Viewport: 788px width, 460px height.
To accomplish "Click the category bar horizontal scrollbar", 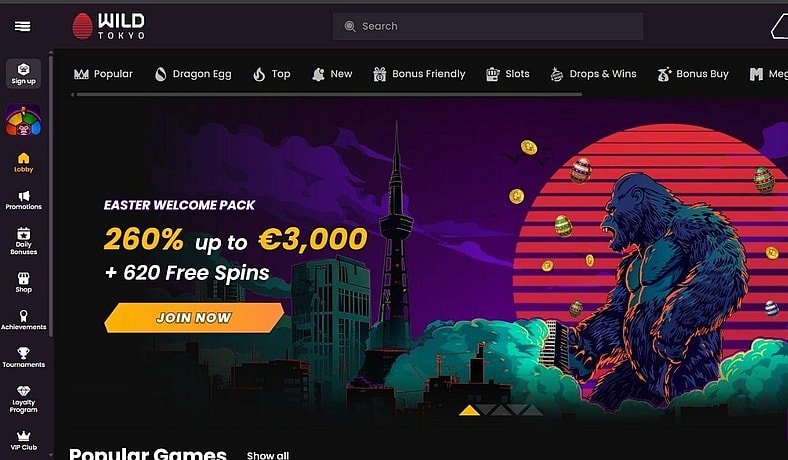I will point(327,95).
